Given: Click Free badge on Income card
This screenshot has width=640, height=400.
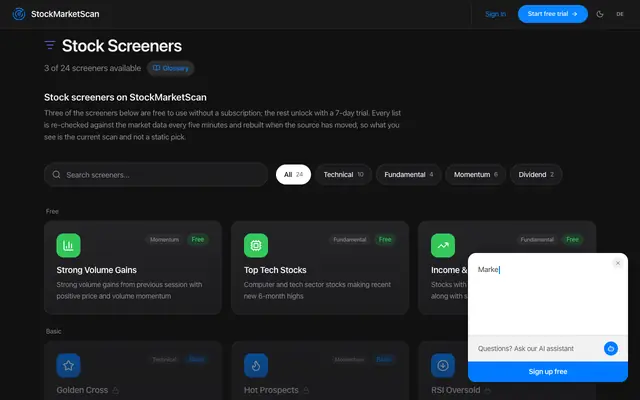Looking at the screenshot, I should [x=572, y=240].
